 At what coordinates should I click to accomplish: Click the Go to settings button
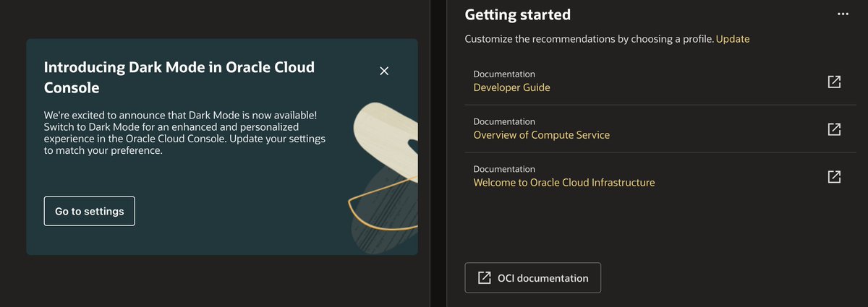click(90, 211)
